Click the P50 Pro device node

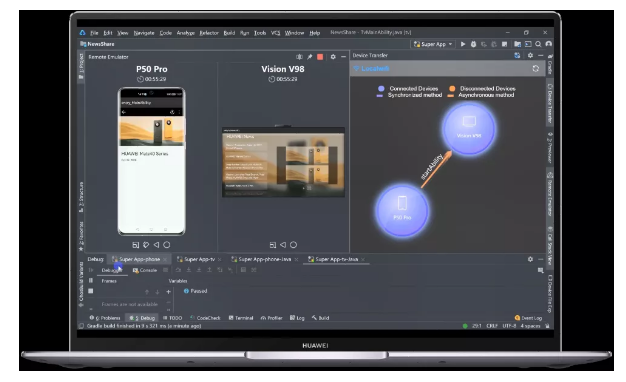coord(402,210)
